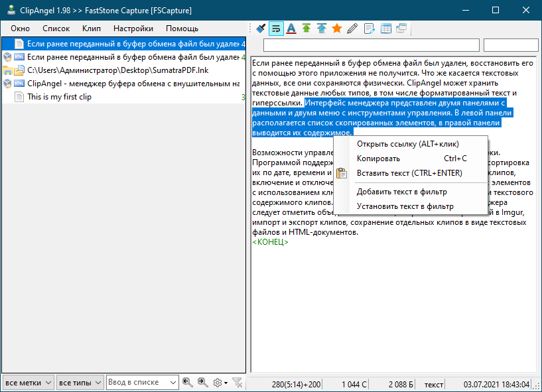Image resolution: width=542 pixels, height=392 pixels.
Task: Select the highlighted first clip row
Action: pyautogui.click(x=124, y=44)
